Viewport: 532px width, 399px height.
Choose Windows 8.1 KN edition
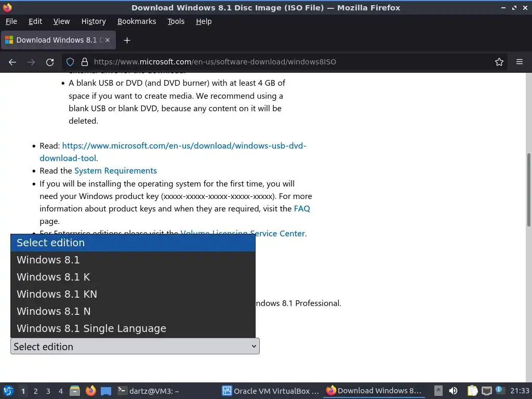pyautogui.click(x=133, y=294)
